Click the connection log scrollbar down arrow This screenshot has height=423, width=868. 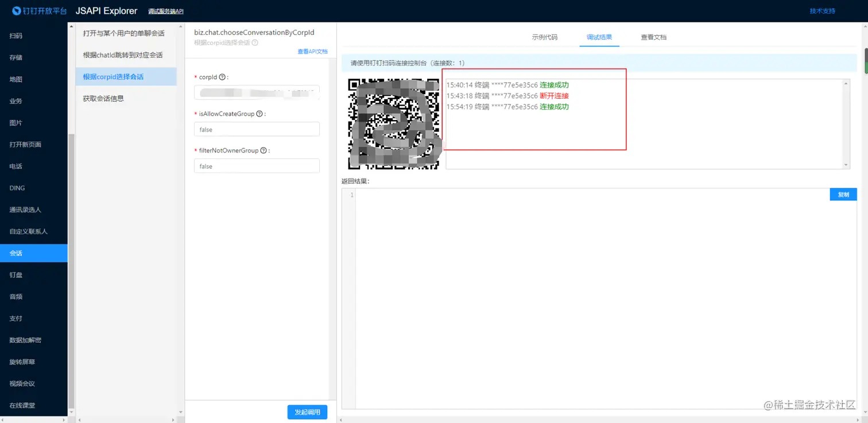(846, 165)
